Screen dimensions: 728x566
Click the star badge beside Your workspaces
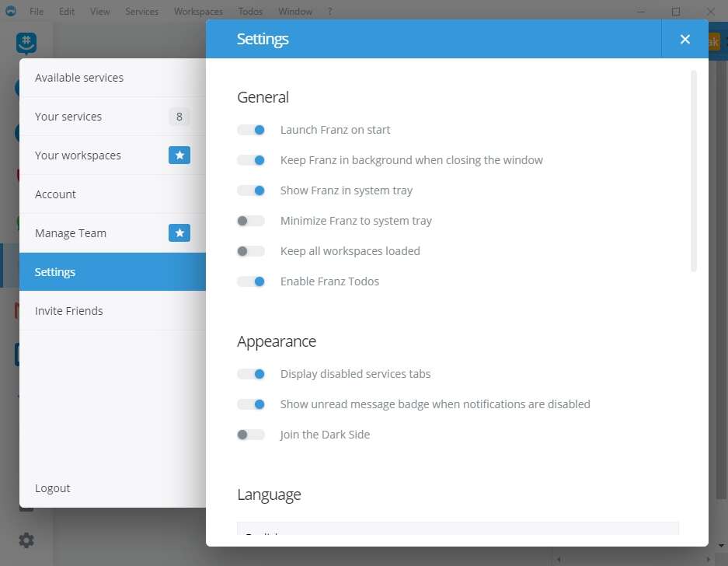coord(179,155)
